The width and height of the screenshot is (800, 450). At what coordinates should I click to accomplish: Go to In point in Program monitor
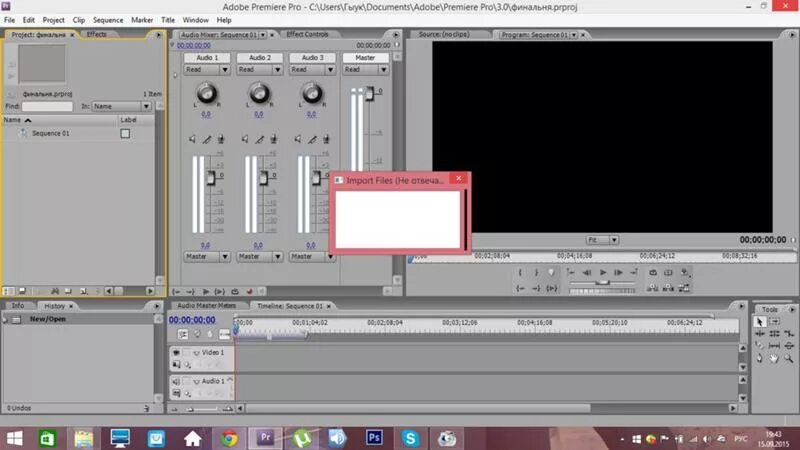[x=520, y=288]
